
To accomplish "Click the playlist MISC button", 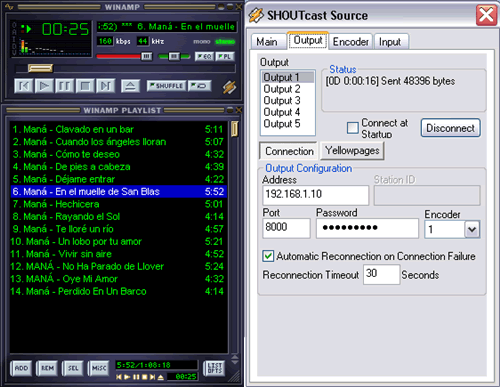I will pos(99,368).
